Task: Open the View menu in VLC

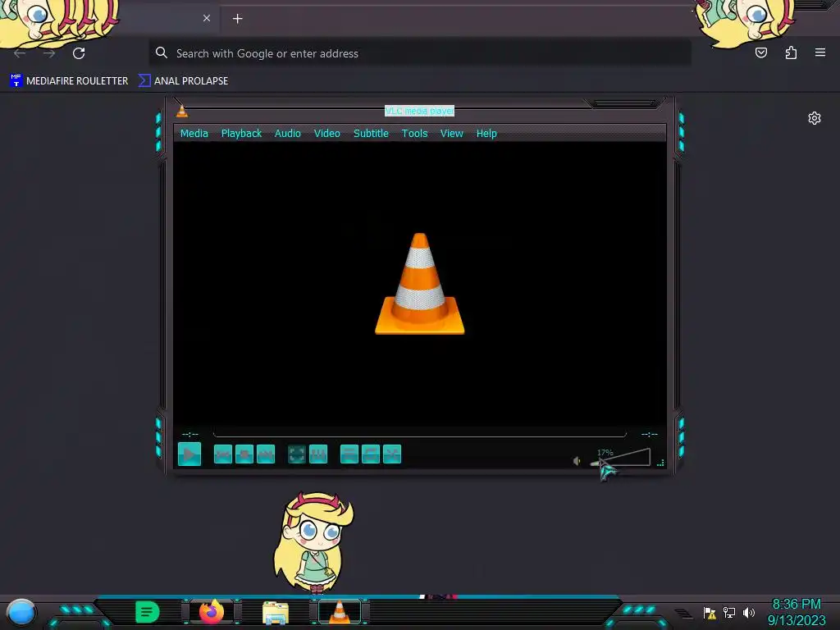Action: tap(452, 134)
